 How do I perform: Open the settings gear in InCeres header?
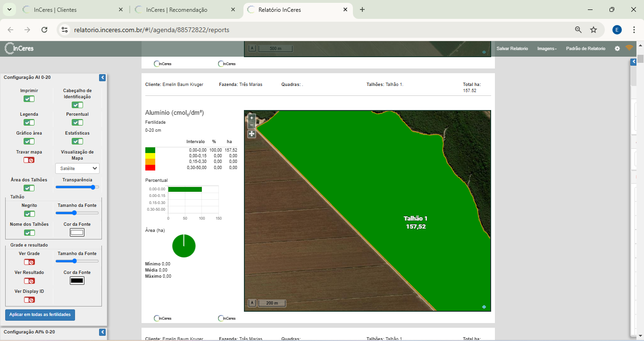pos(617,49)
